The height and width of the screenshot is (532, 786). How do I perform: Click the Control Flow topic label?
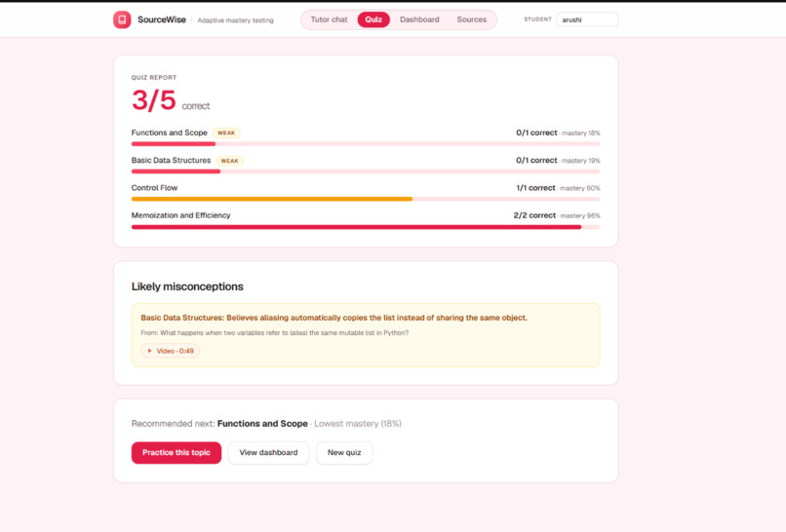pyautogui.click(x=154, y=188)
